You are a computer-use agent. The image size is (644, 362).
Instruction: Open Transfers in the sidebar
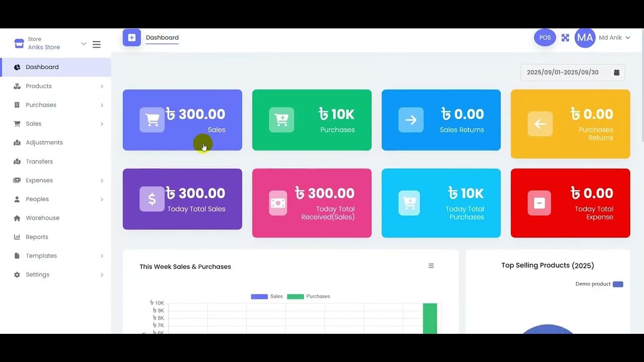click(x=55, y=161)
